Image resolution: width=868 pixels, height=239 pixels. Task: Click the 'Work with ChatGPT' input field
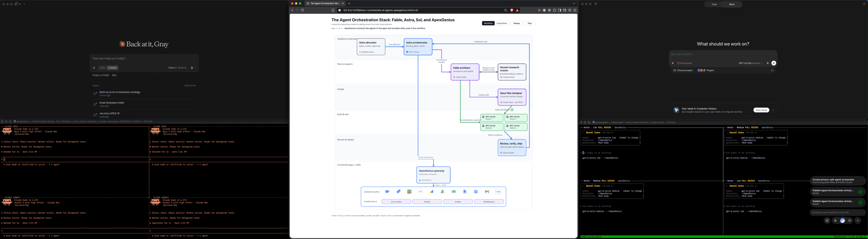click(723, 54)
